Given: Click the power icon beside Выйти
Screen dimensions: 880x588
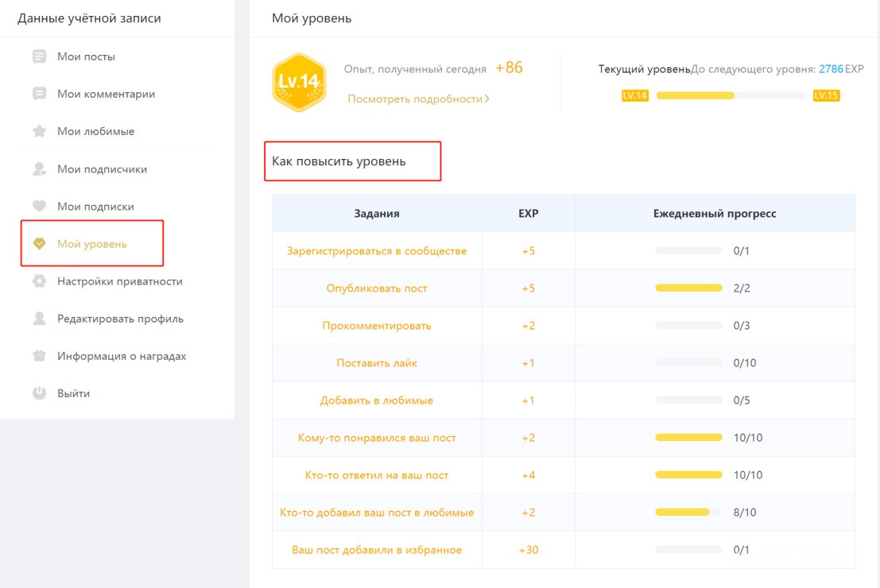Looking at the screenshot, I should pos(39,393).
